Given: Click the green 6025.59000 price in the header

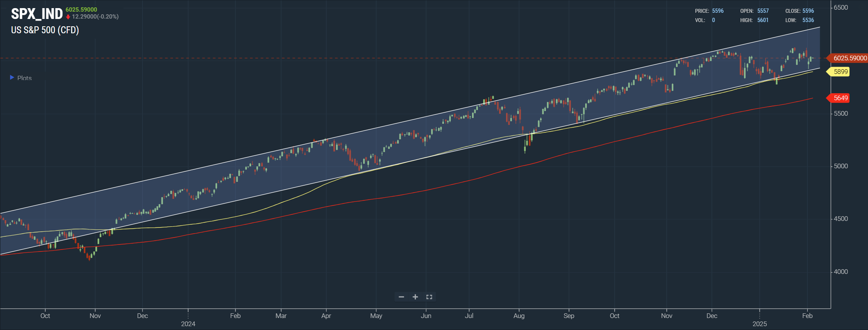Looking at the screenshot, I should pyautogui.click(x=82, y=10).
